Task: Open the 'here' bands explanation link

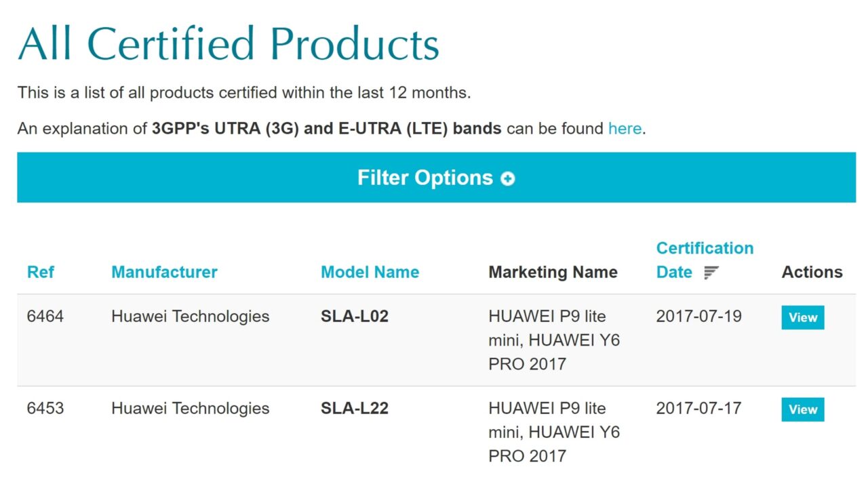Action: tap(624, 128)
